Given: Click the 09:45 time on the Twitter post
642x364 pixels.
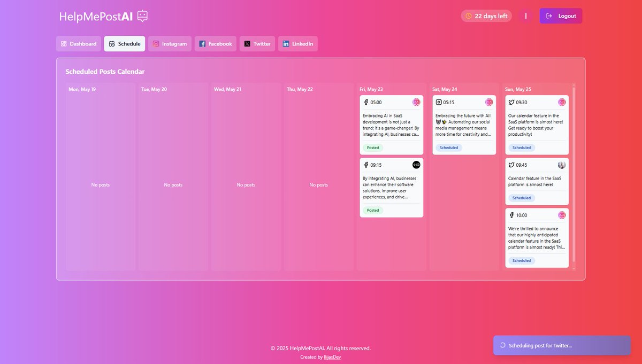Looking at the screenshot, I should coord(522,165).
